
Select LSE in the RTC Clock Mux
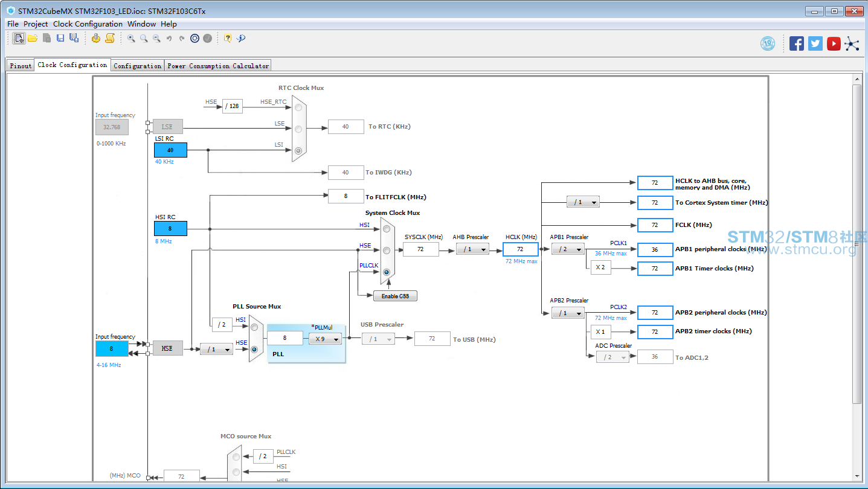[298, 128]
